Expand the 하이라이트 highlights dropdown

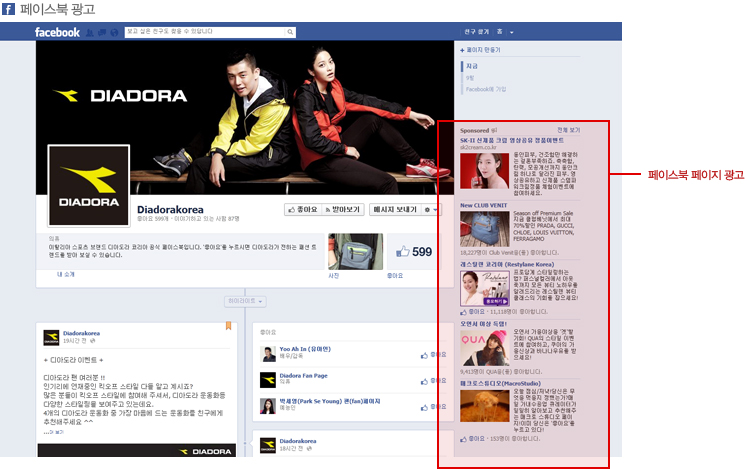point(245,300)
